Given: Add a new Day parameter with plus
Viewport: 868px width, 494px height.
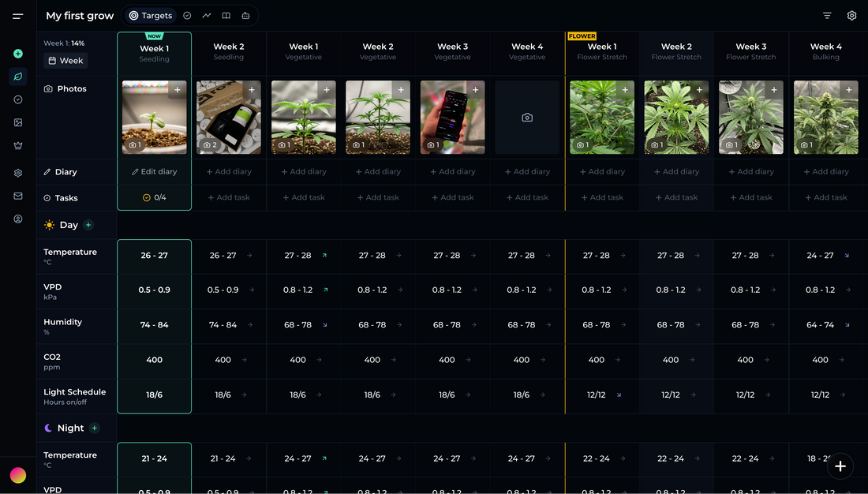Looking at the screenshot, I should click(x=88, y=225).
